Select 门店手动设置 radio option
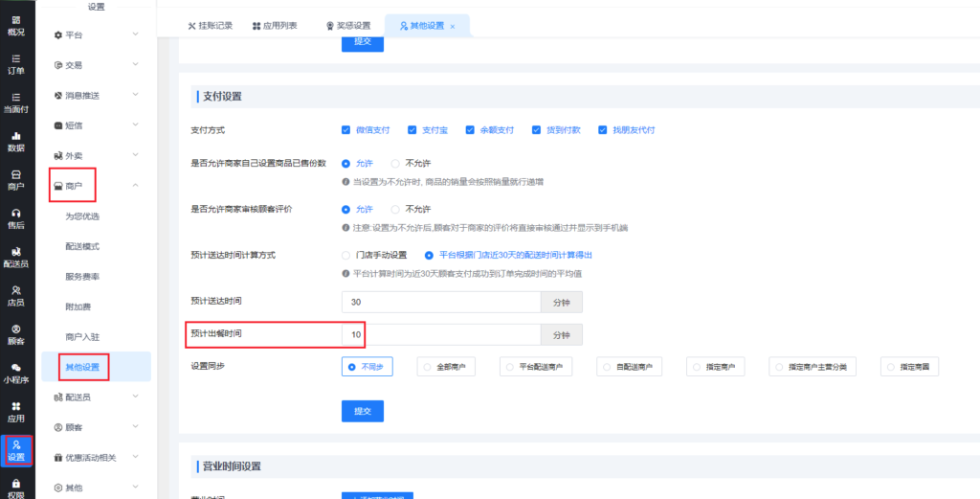This screenshot has width=980, height=499. click(346, 256)
